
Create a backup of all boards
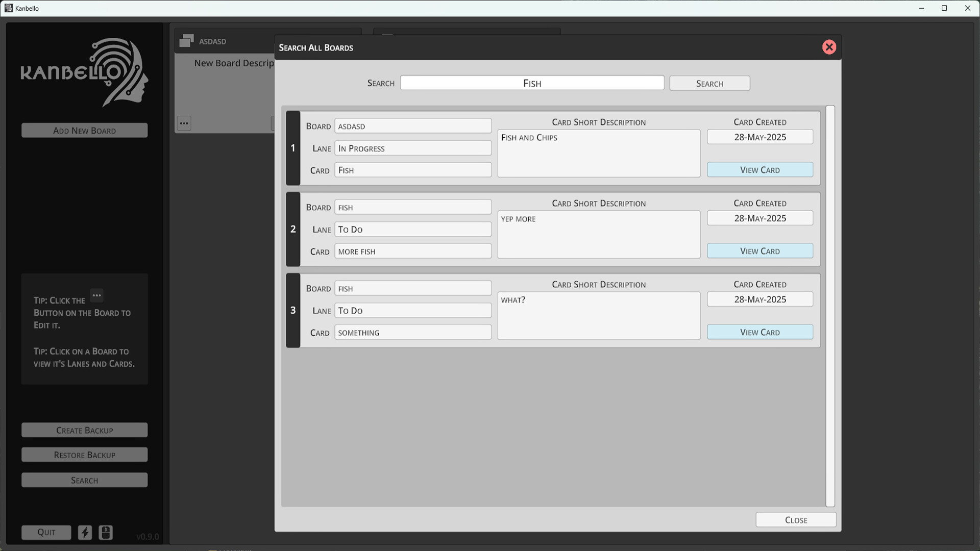pyautogui.click(x=84, y=430)
